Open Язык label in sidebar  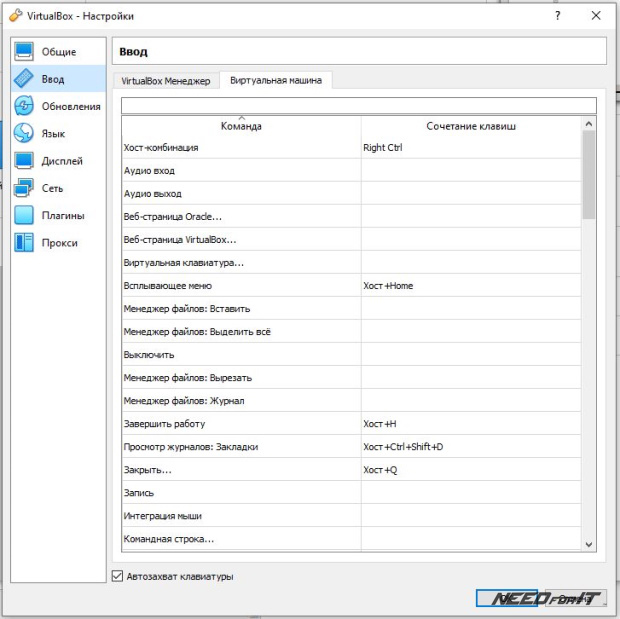[53, 134]
